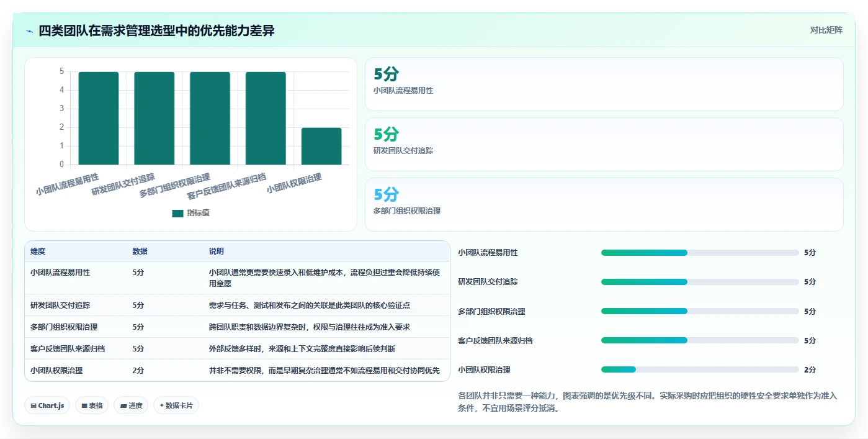Click table cell 研发团队交付追踪 in 维度 column
The width and height of the screenshot is (868, 439).
(60, 305)
